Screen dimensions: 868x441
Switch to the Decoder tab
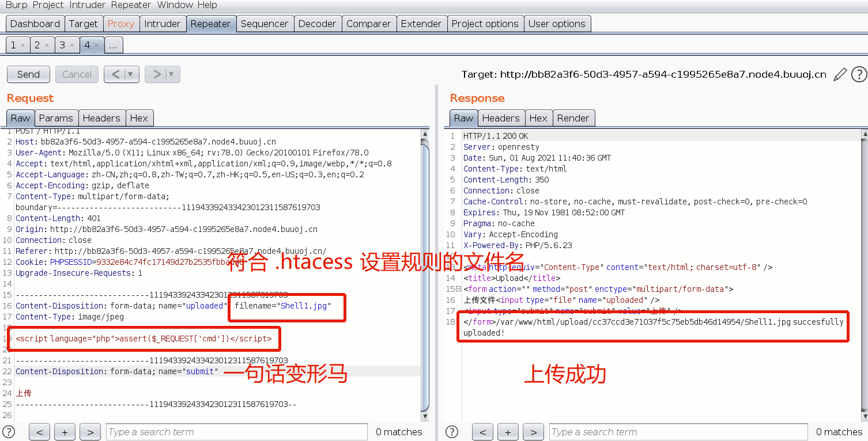pos(317,24)
